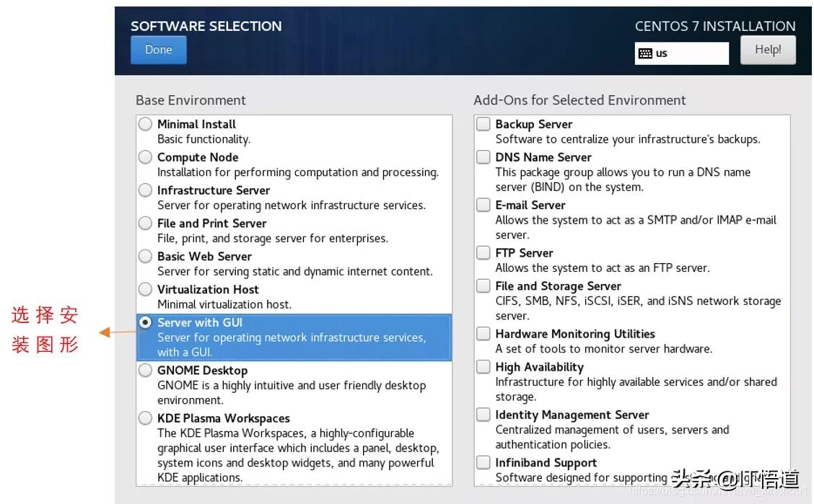
Task: Open the keyboard layout selector showing us
Action: click(681, 53)
